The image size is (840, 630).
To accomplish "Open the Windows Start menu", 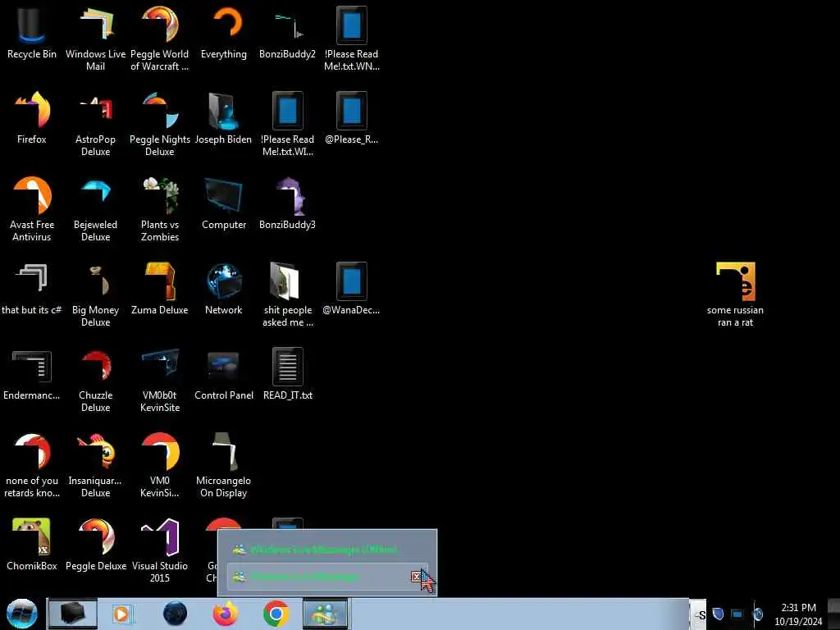I will [x=22, y=614].
